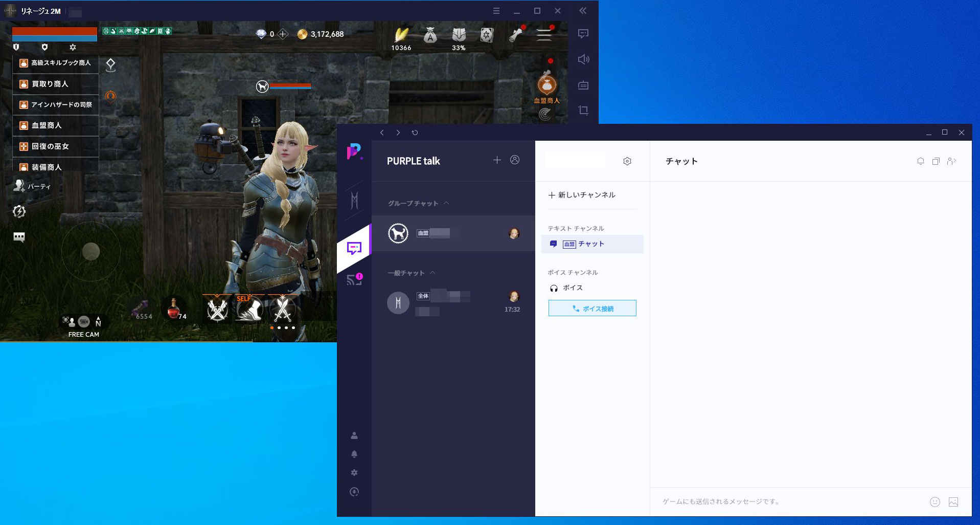Select the 血盟 チャット text channel
Screen dimensions: 980x525
592,244
